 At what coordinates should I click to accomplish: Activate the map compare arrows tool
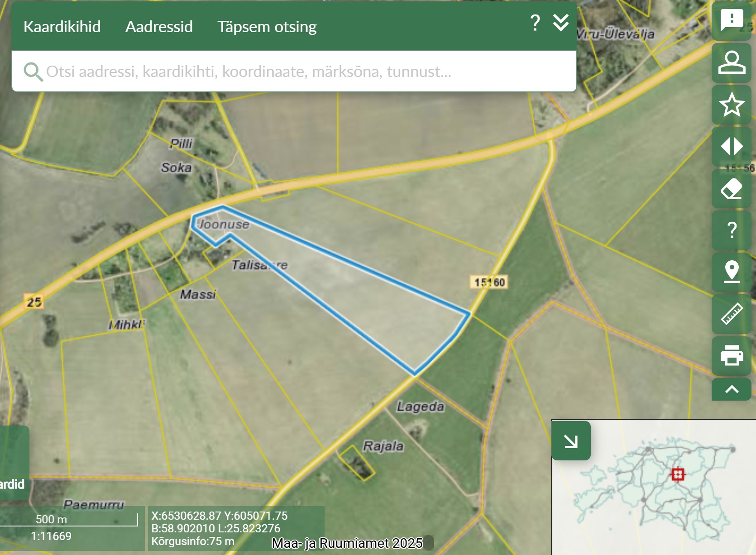(732, 147)
